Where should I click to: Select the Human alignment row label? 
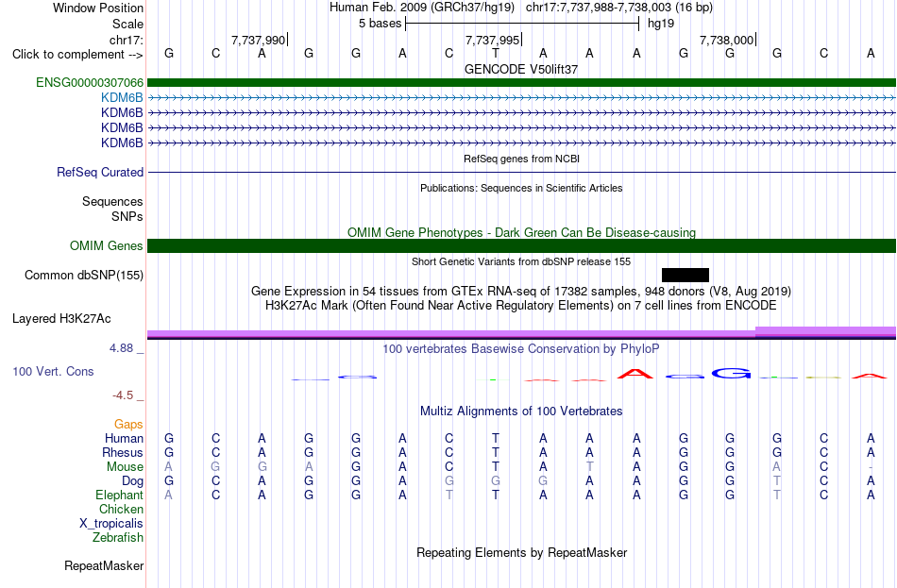click(x=124, y=439)
